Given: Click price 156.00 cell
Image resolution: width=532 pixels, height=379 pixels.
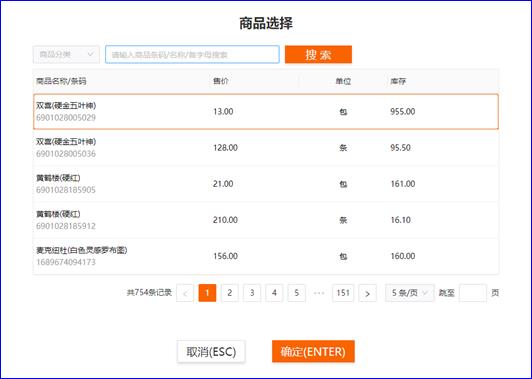Looking at the screenshot, I should pos(225,256).
